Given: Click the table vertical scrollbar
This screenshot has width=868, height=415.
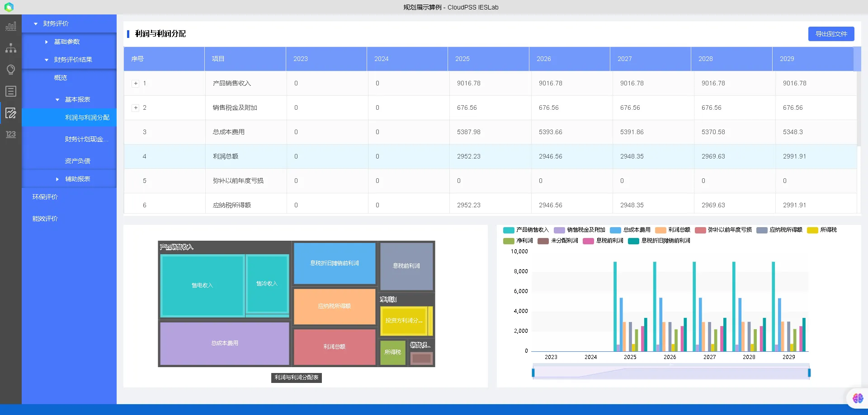Looking at the screenshot, I should pyautogui.click(x=859, y=108).
